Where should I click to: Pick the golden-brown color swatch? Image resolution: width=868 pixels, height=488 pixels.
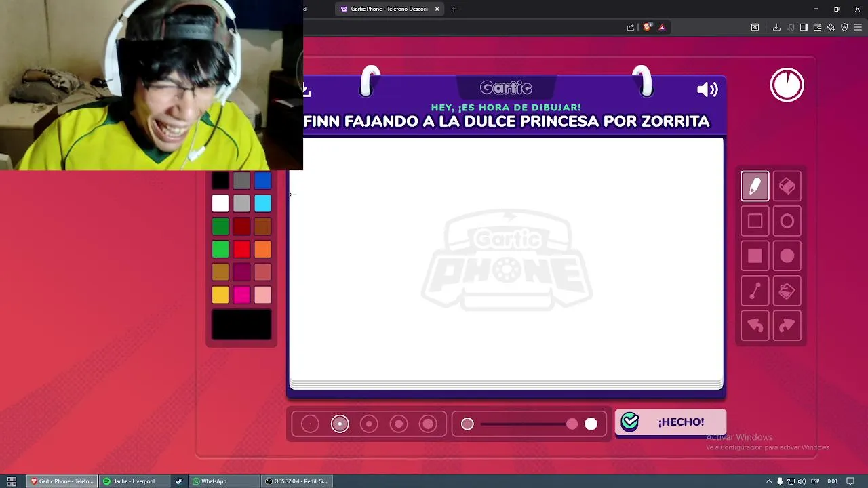tap(220, 272)
